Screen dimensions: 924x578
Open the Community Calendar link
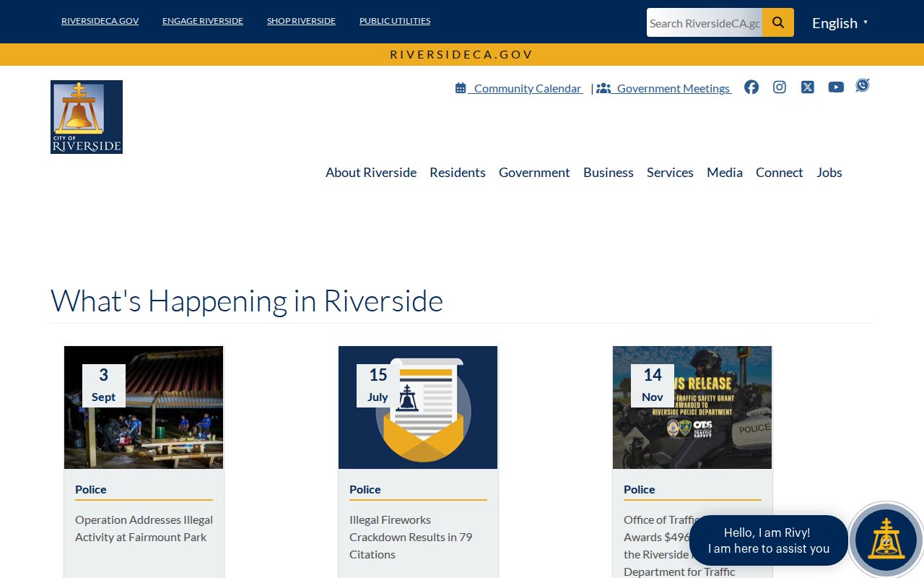pos(519,88)
